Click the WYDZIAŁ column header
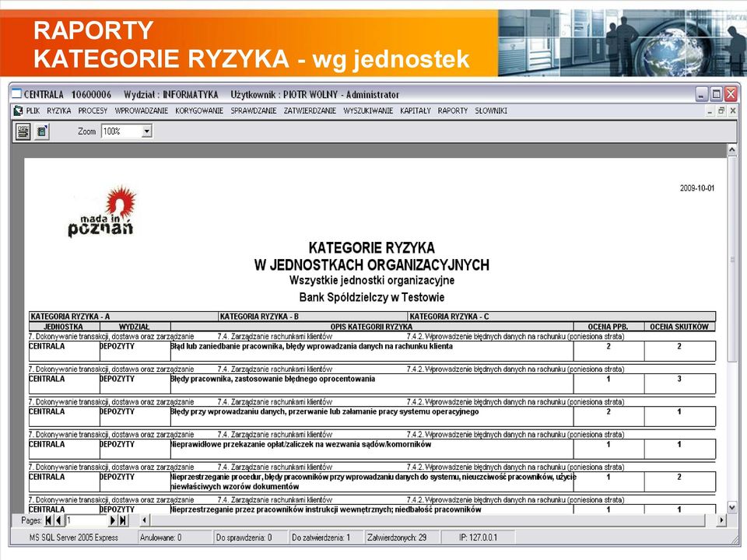Screen dimensions: 747x560 [135, 327]
